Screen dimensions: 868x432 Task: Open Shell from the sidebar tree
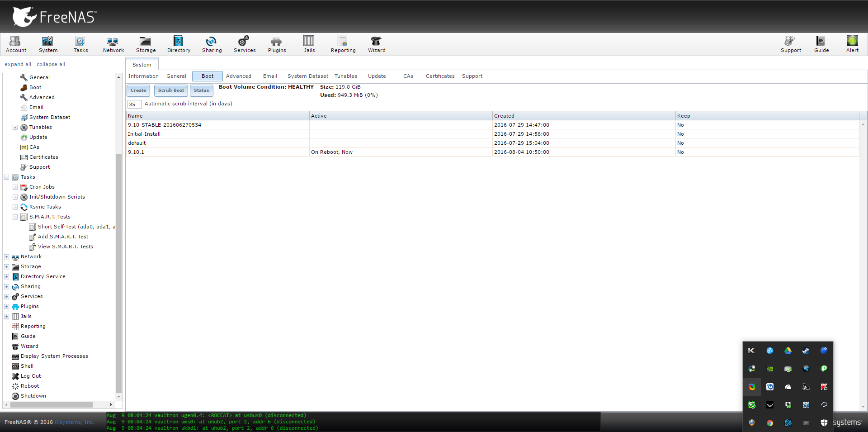click(x=27, y=366)
